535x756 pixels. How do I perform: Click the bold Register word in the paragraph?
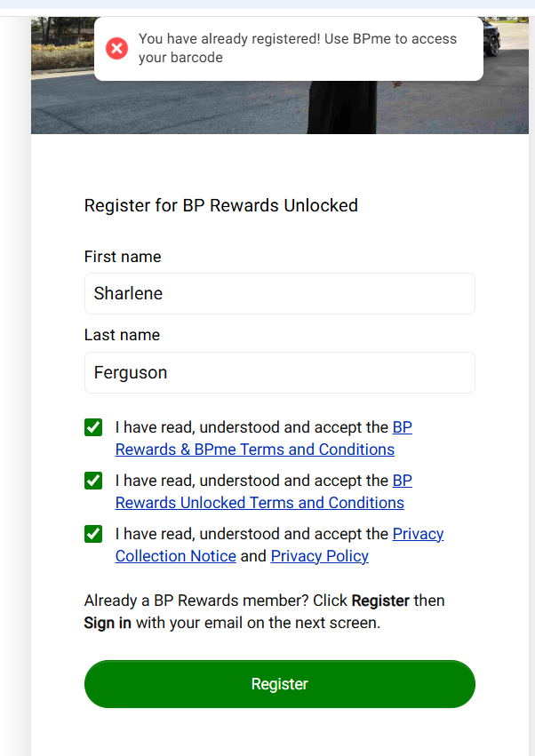tap(380, 601)
